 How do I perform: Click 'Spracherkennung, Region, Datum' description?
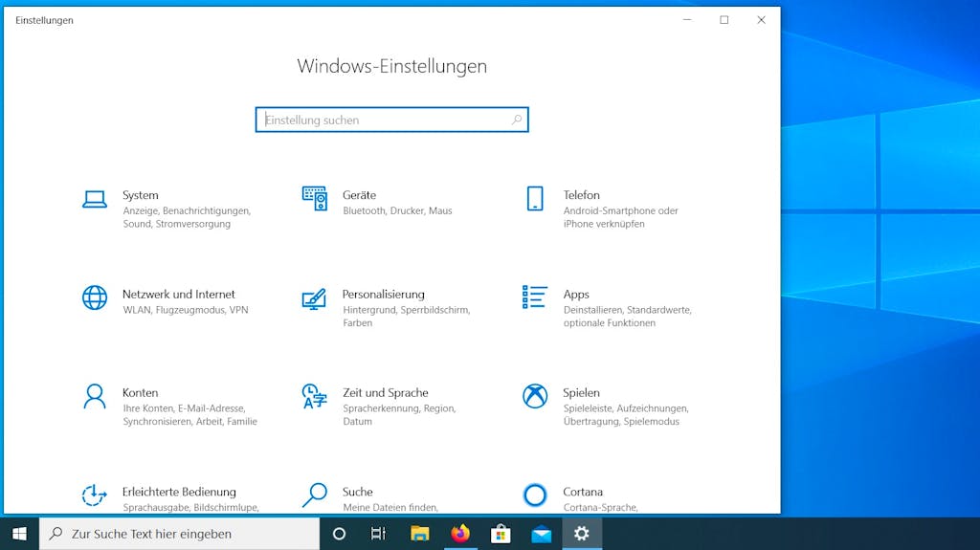tap(399, 414)
